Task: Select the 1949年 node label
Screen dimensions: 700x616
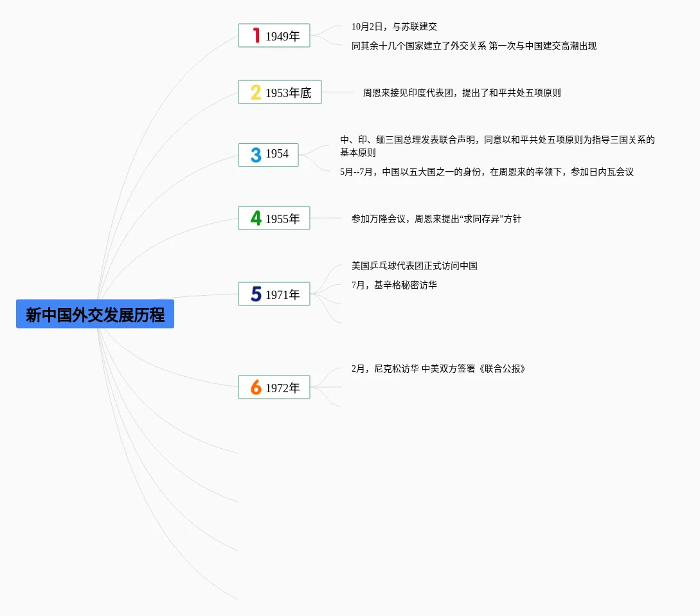Action: tap(283, 37)
